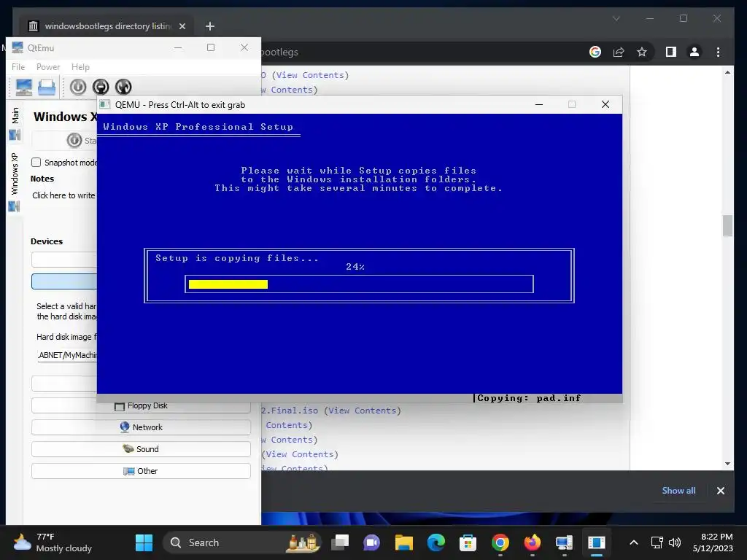Click the taskbar Search box
Screen dimensions: 747x560
pos(242,542)
